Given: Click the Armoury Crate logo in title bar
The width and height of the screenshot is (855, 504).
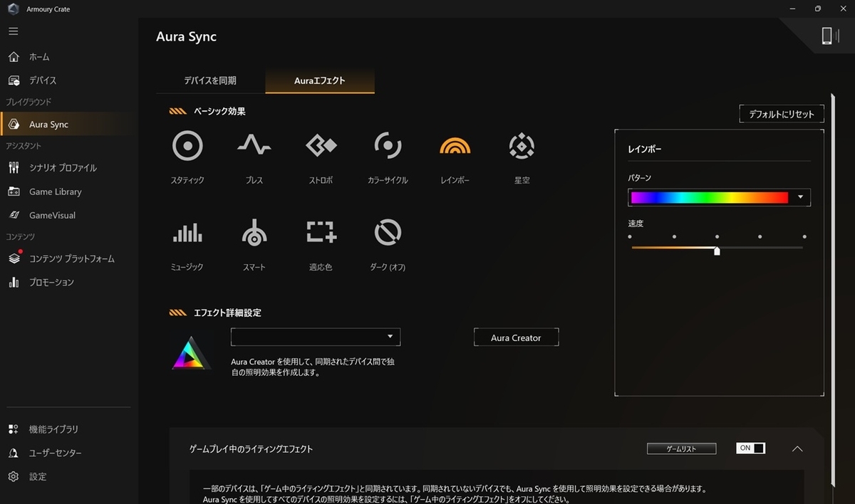Looking at the screenshot, I should [x=13, y=9].
